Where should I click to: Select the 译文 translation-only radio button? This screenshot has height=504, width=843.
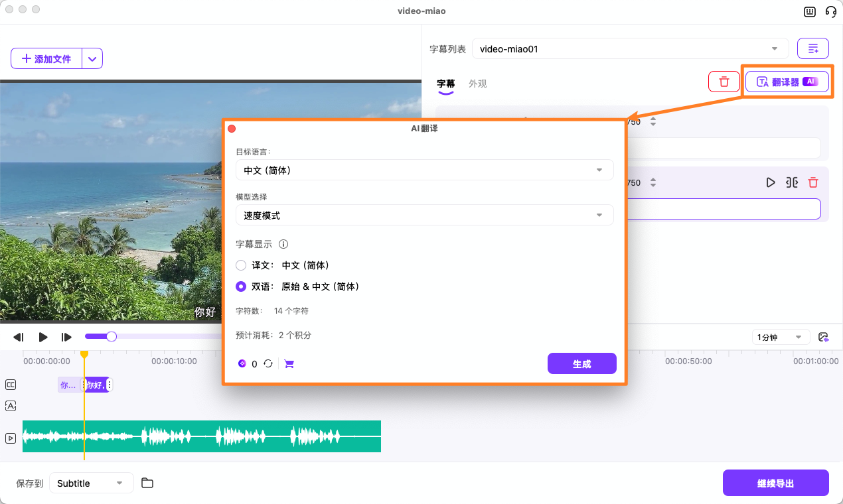(x=240, y=265)
